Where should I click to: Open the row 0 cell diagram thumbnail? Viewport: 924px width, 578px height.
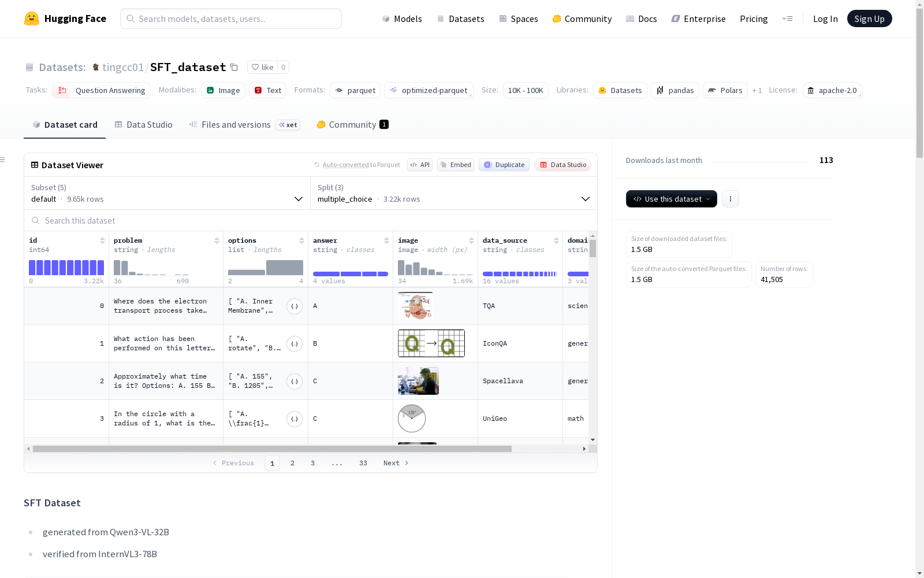click(415, 306)
